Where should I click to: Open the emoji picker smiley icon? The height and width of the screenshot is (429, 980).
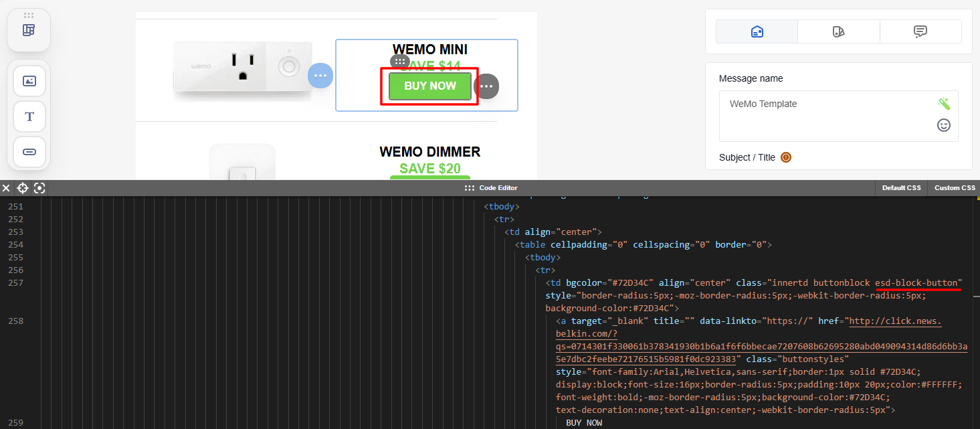pyautogui.click(x=944, y=125)
